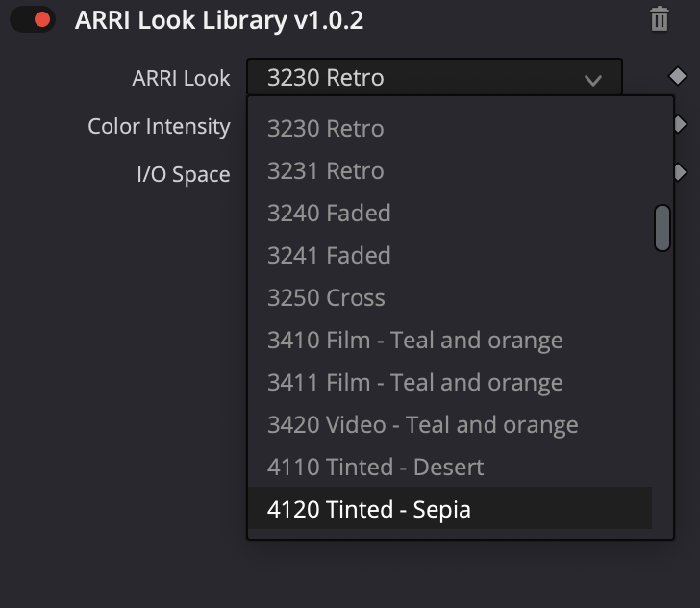Viewport: 700px width, 608px height.
Task: Add keyframe for I/O Space diamond
Action: pyautogui.click(x=680, y=172)
